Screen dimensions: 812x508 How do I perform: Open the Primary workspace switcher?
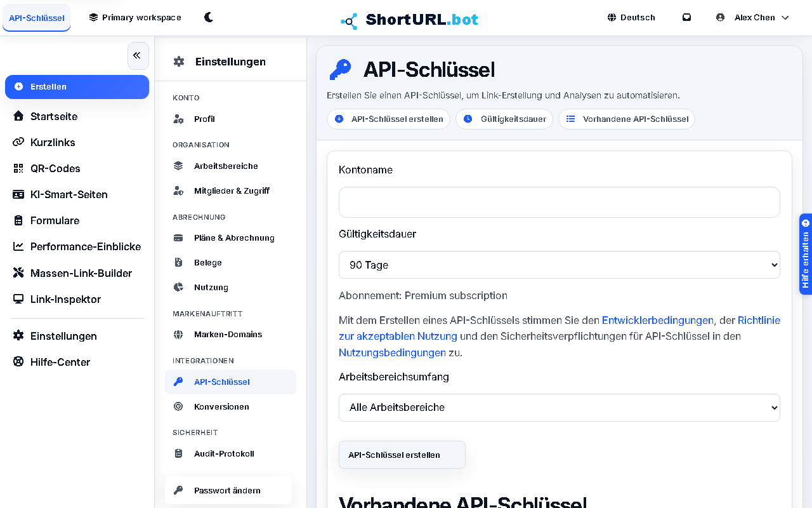click(x=135, y=18)
